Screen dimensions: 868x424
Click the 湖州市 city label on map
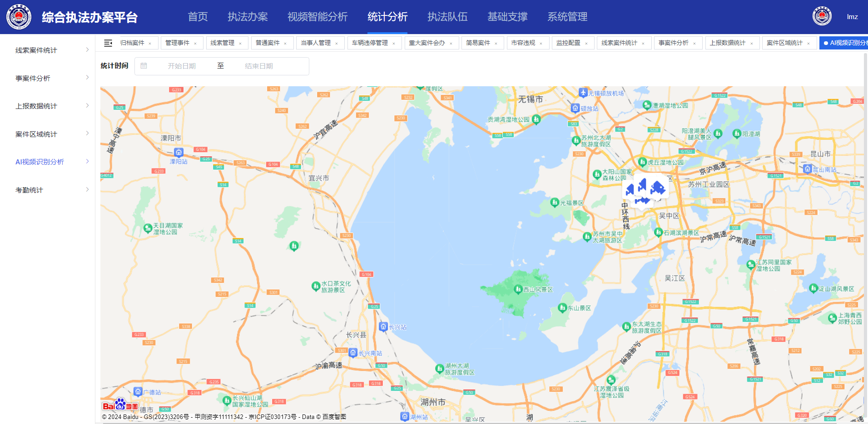tap(433, 402)
